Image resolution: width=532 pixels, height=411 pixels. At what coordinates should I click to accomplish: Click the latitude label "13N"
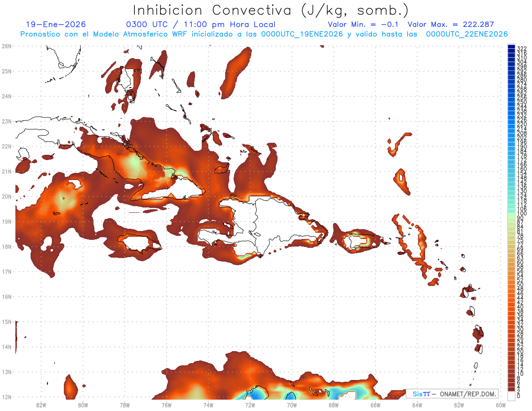6,372
